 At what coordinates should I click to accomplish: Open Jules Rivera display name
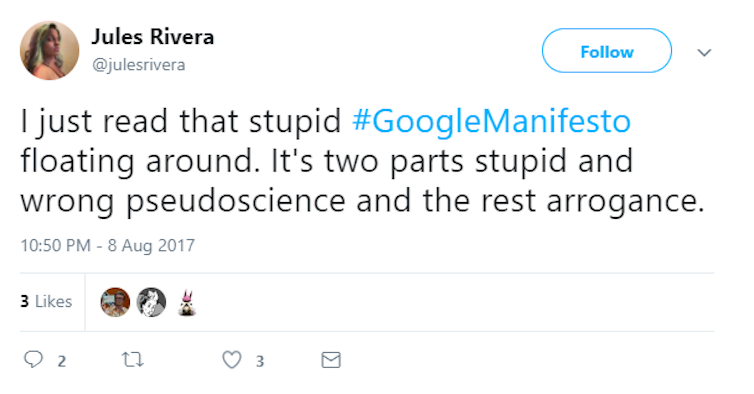click(153, 37)
